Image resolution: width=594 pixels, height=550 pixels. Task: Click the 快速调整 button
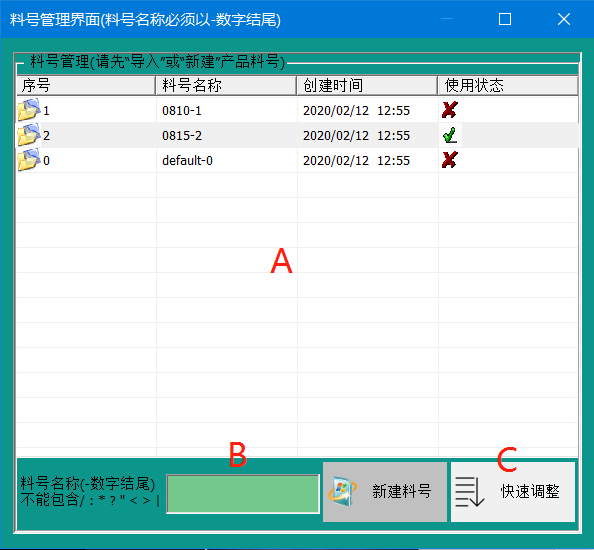point(513,492)
